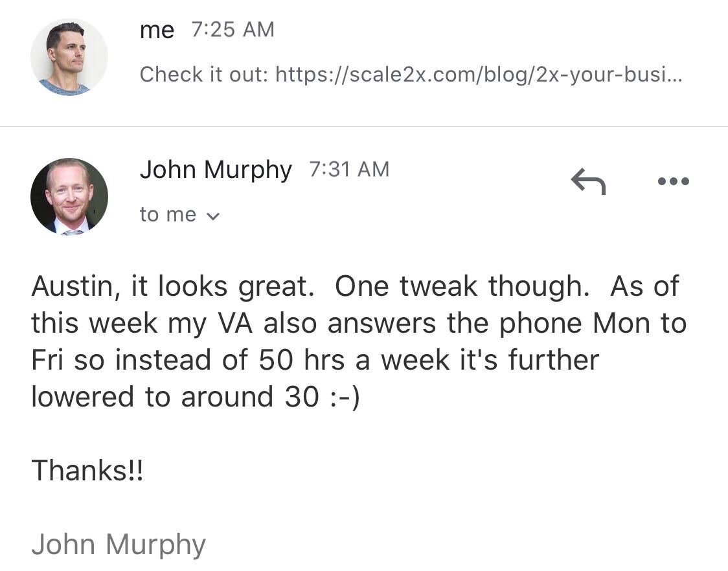Open the "me" sender avatar photo
Viewport: 728px width, 571px height.
pyautogui.click(x=69, y=57)
